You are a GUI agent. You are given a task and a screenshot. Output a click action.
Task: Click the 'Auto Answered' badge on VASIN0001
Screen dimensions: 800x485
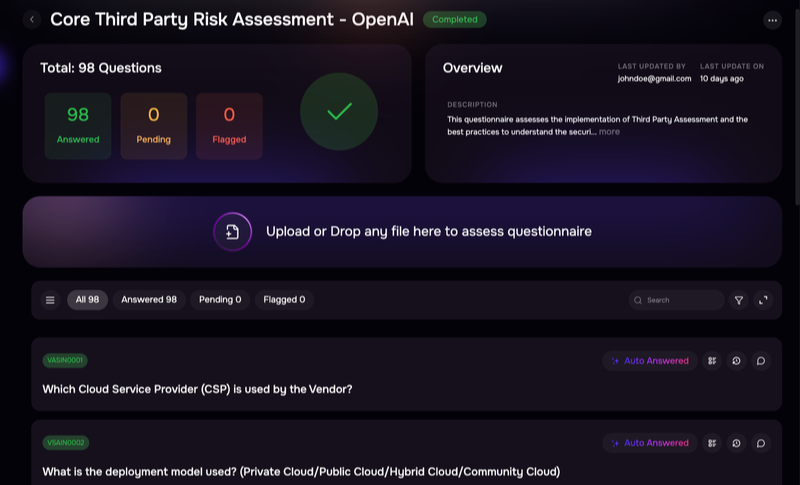[650, 361]
